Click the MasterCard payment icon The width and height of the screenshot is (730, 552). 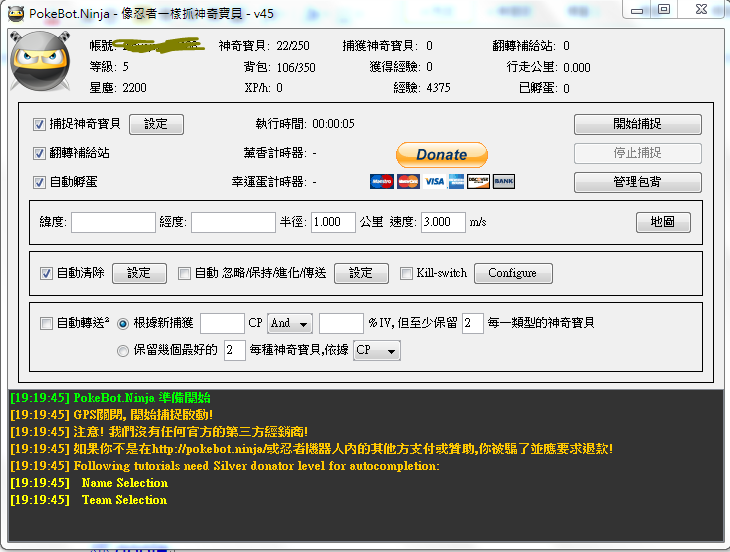[x=408, y=182]
